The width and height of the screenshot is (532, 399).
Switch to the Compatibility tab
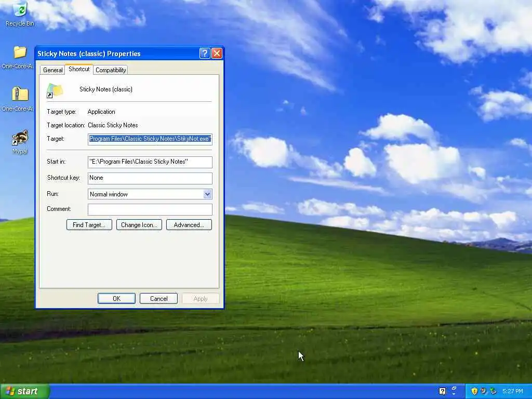[x=111, y=70]
